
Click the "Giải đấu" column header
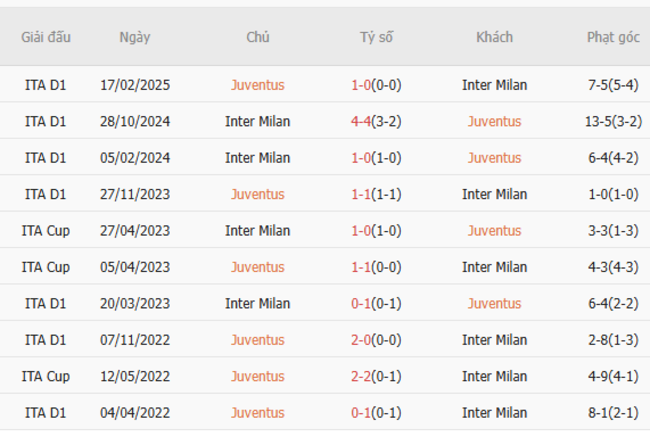(x=46, y=37)
